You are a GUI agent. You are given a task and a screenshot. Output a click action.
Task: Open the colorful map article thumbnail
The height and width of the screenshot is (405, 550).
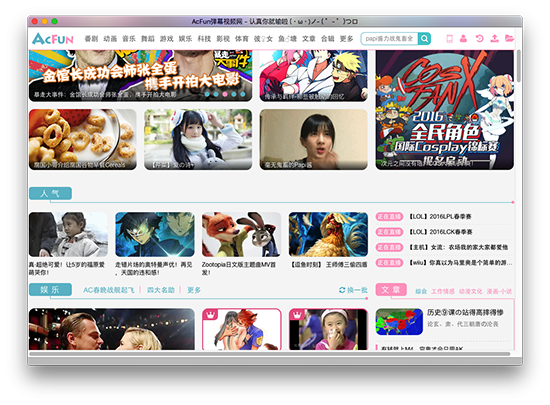pos(399,322)
